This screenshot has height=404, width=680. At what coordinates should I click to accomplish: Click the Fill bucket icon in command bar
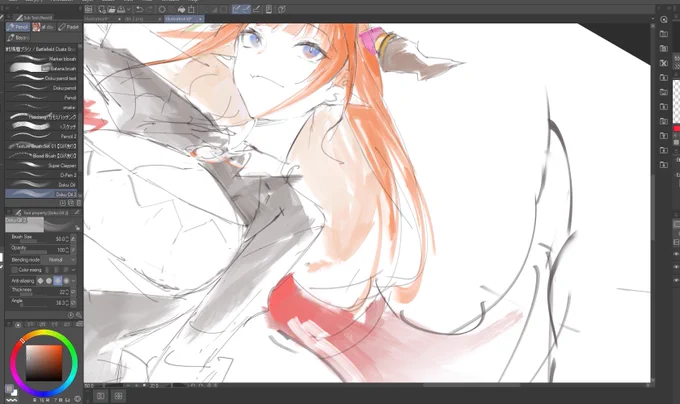pyautogui.click(x=181, y=9)
